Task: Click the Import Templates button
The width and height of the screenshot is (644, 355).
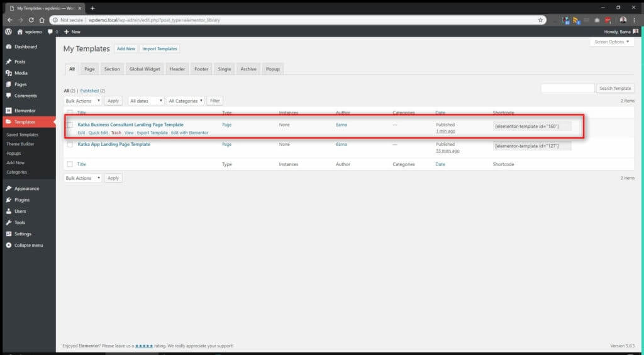Action: 159,48
